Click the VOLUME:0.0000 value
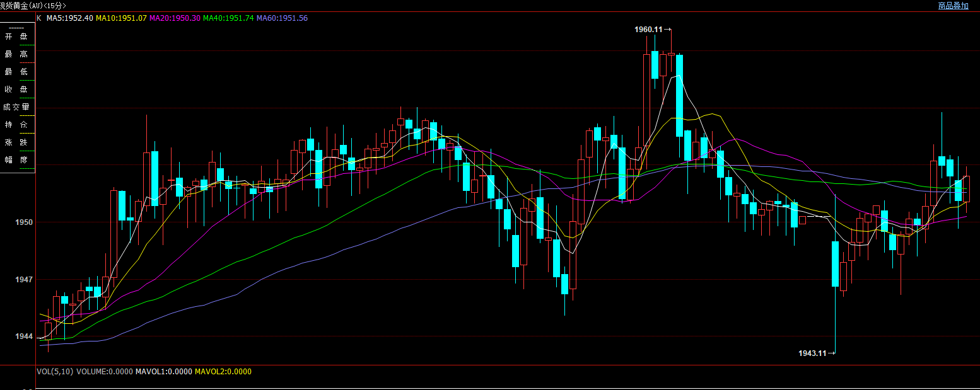The width and height of the screenshot is (980, 390). tap(105, 372)
